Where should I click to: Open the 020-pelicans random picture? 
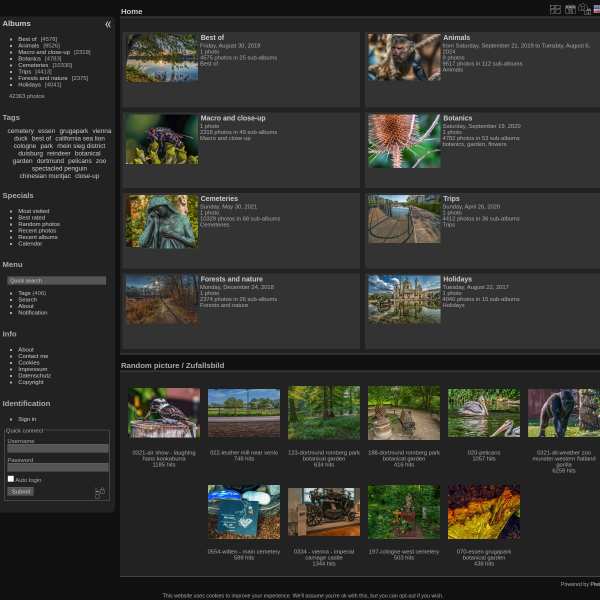484,413
